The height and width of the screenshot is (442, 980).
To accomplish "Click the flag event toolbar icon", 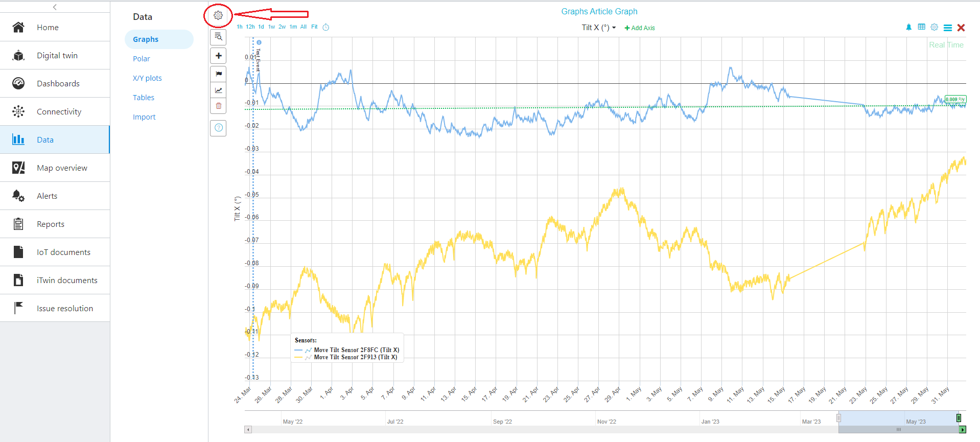I will (219, 74).
